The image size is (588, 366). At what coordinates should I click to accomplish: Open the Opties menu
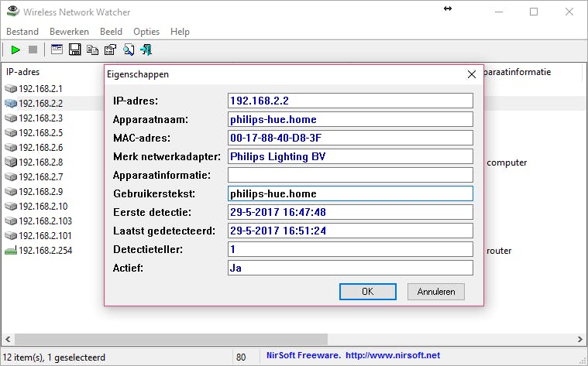[x=146, y=32]
